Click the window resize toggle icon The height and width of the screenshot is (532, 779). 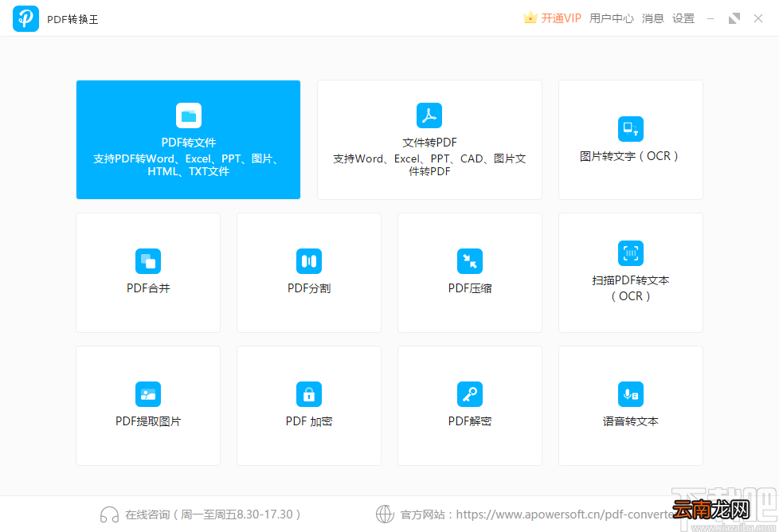[x=734, y=19]
